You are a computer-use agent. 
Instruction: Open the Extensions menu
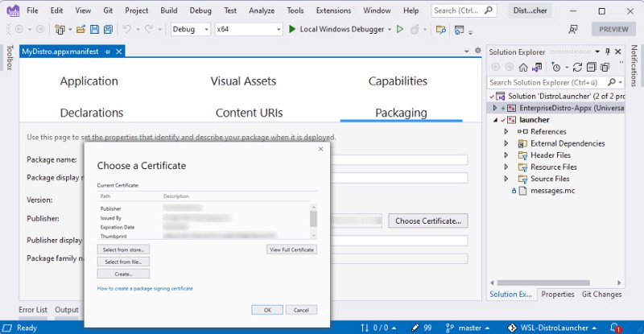[x=333, y=10]
